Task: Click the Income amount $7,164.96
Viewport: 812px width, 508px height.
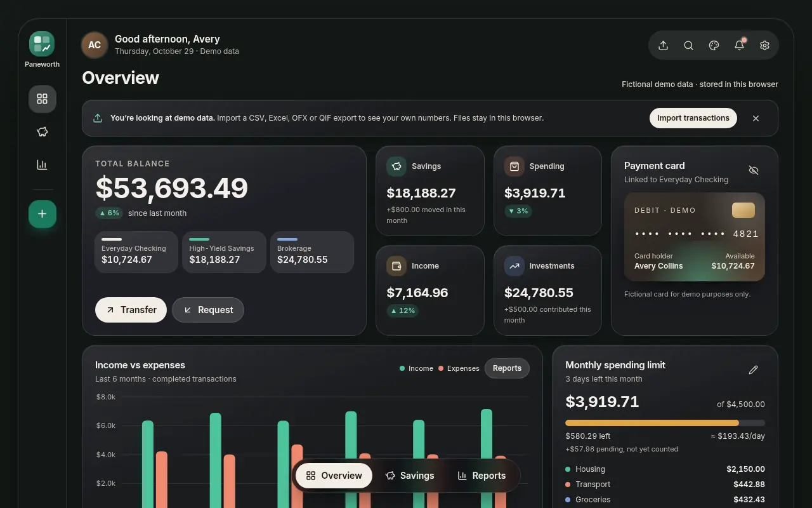Action: (x=417, y=293)
